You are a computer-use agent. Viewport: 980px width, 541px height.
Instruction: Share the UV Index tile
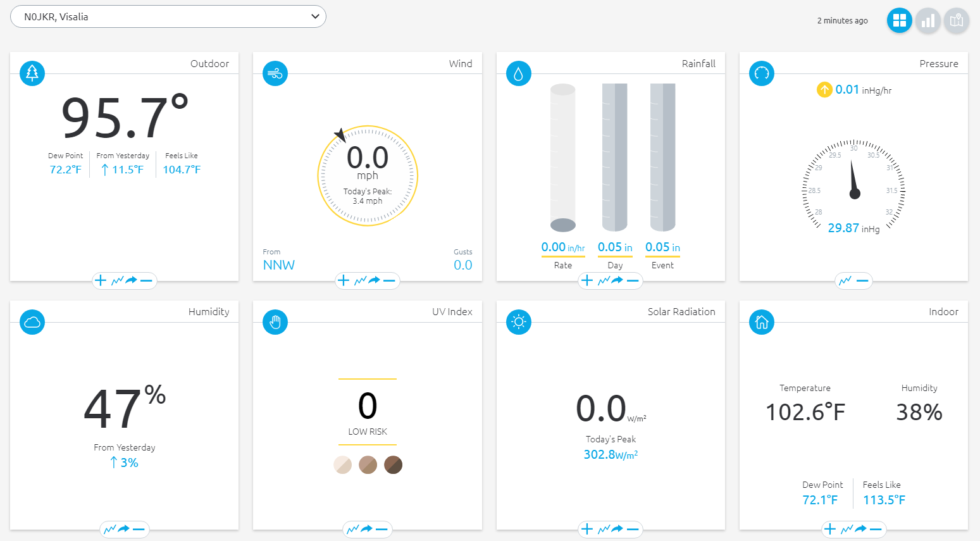[367, 529]
